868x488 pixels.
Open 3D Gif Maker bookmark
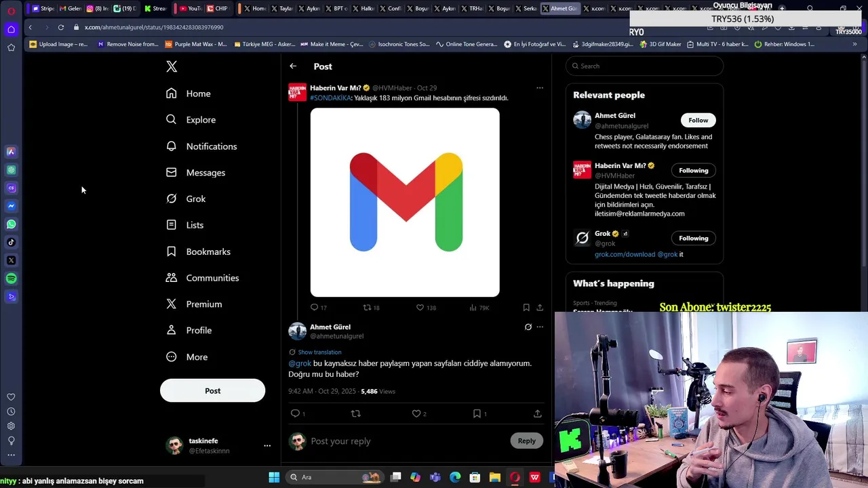[x=660, y=44]
